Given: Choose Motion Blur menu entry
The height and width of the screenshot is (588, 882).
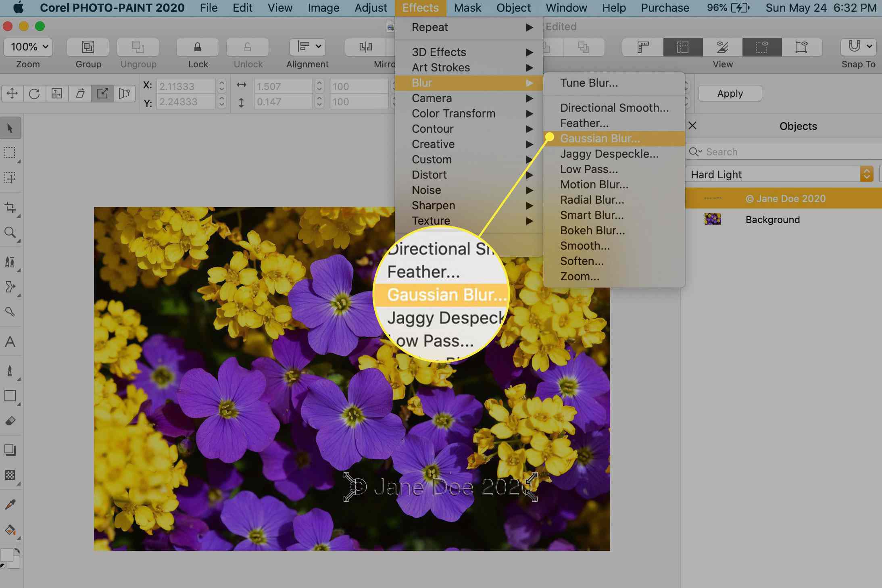Looking at the screenshot, I should [x=614, y=184].
